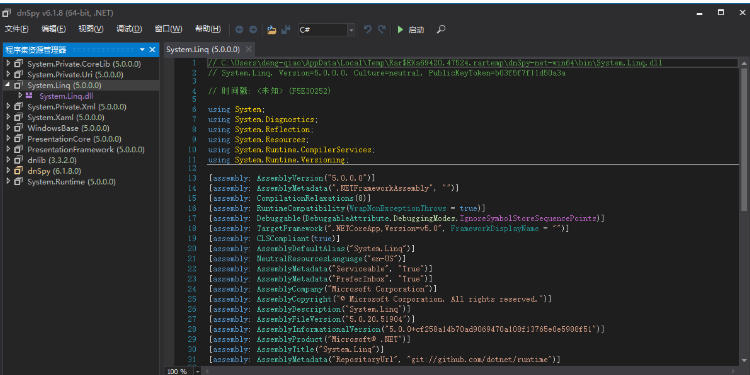Click the System.Linq.dll purple module icon

tap(29, 96)
